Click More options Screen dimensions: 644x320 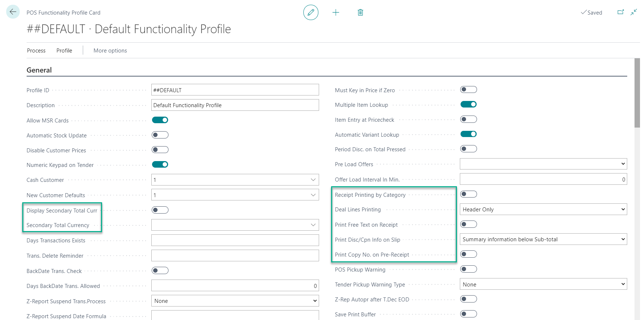[110, 51]
